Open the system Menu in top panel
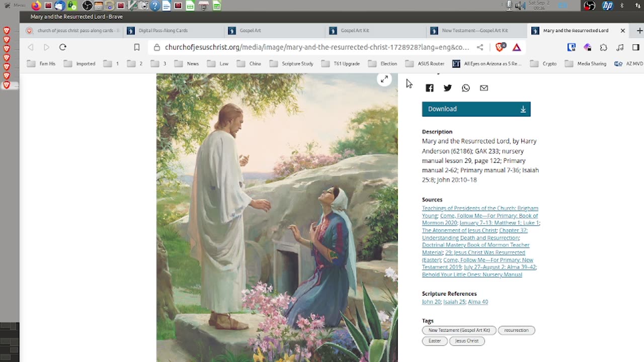Viewport: 644px width, 362px height. point(15,6)
